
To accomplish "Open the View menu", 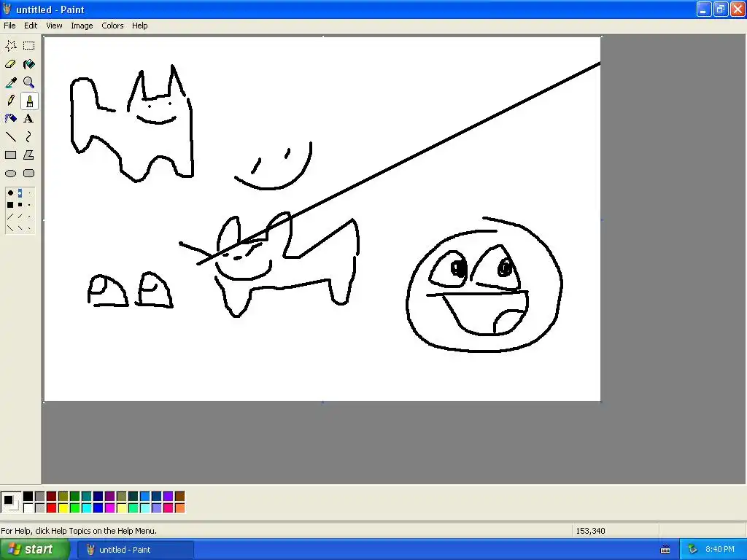I will [54, 26].
